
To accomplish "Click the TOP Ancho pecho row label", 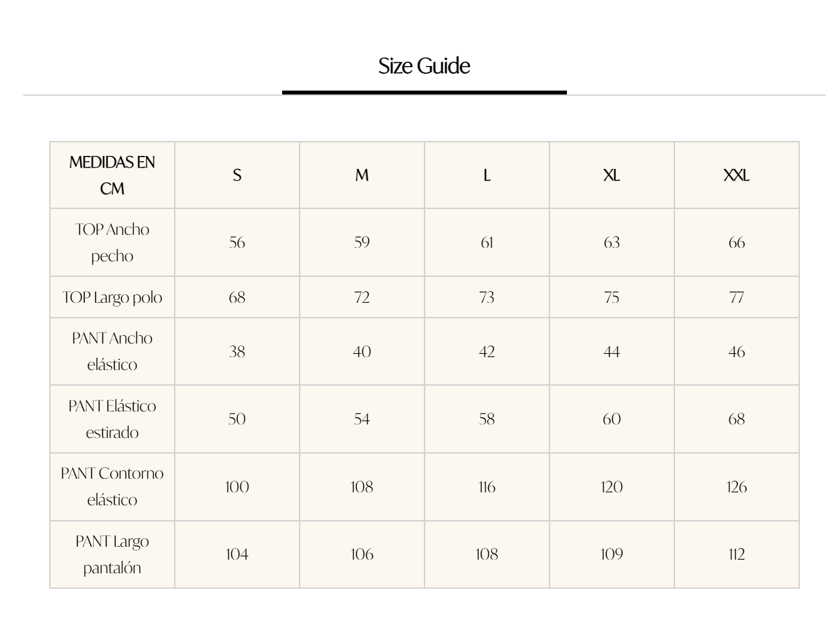I will coord(112,243).
